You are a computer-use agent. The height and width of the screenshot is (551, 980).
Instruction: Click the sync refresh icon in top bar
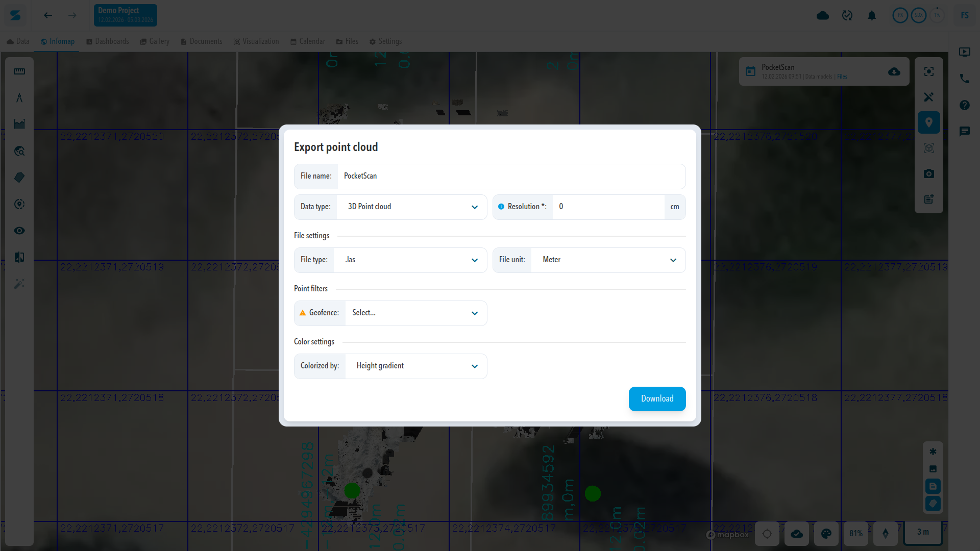pos(847,15)
